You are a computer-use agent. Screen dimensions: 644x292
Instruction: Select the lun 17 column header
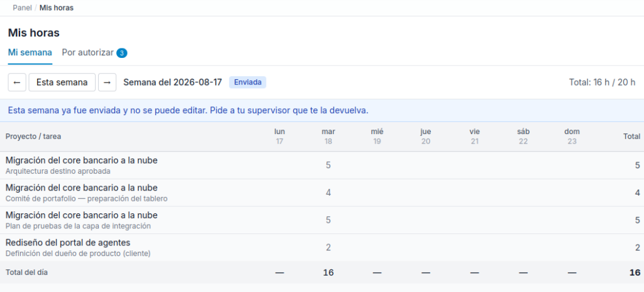point(280,137)
